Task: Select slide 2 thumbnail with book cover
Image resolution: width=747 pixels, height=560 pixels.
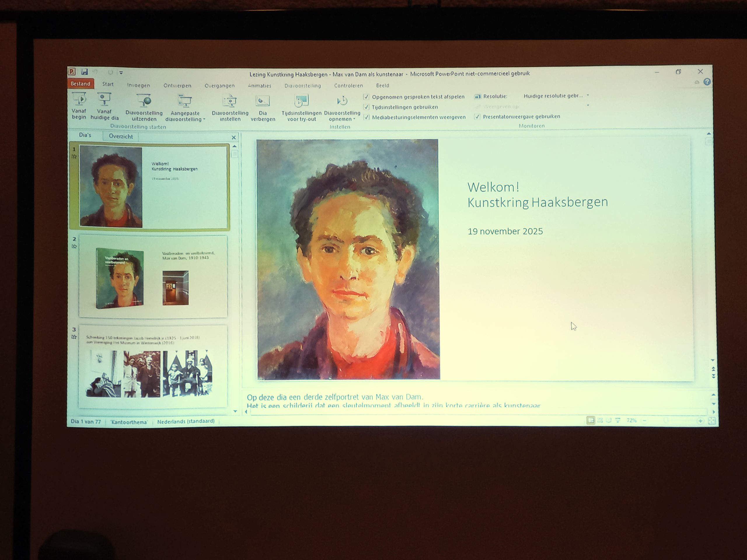Action: [x=153, y=277]
